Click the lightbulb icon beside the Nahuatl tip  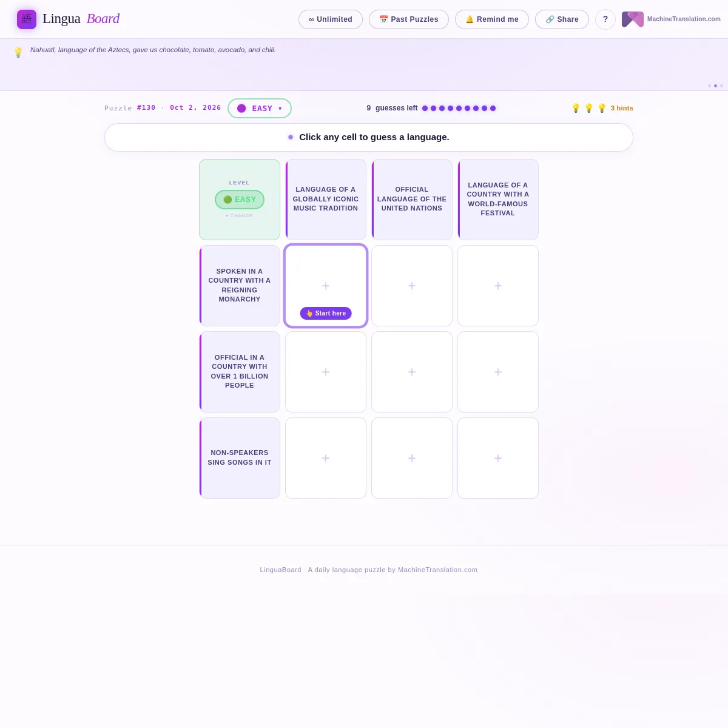(x=18, y=53)
